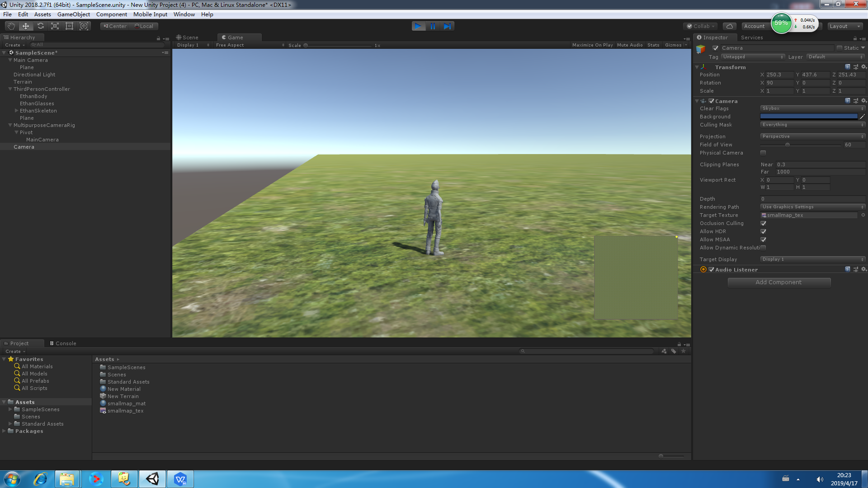Select the Move tool

26,26
